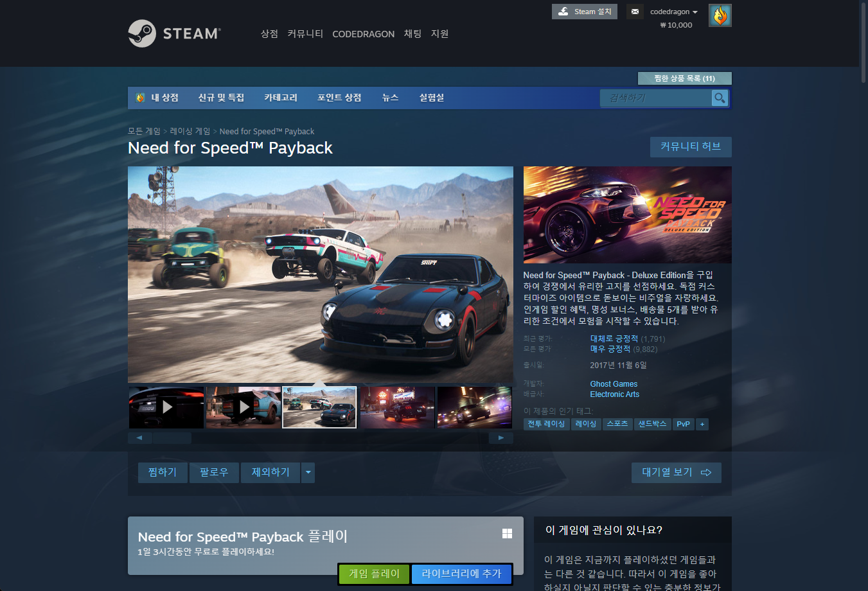
Task: Open the 뉴스 tab
Action: [390, 98]
